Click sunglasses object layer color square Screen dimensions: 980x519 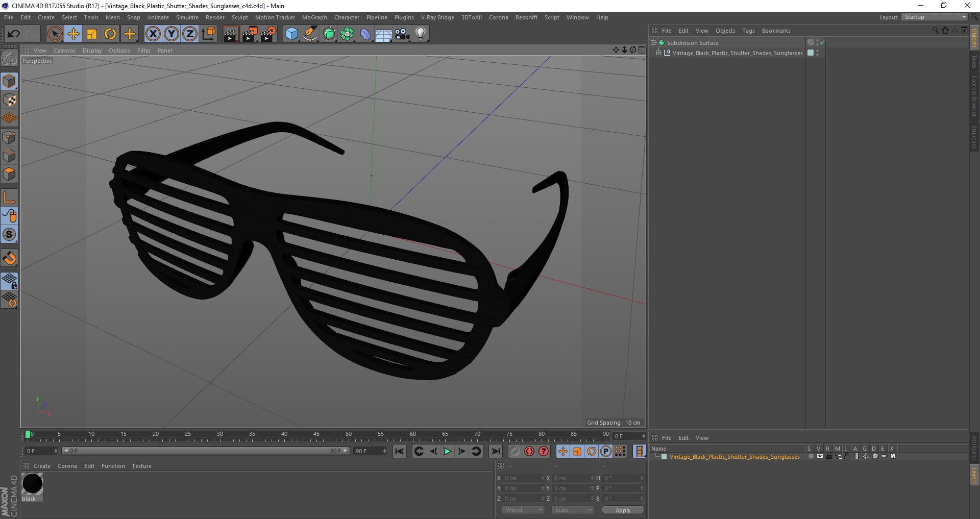point(811,53)
